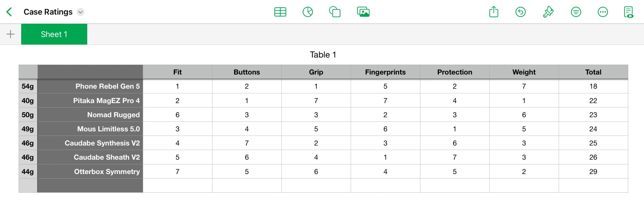Open the organize/filter options icon
The image size is (644, 212).
click(x=576, y=12)
